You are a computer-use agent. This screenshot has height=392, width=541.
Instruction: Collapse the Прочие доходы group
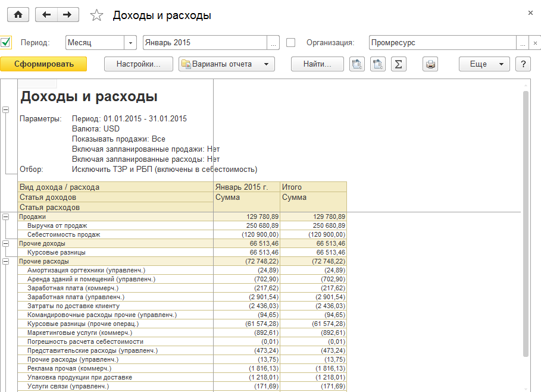6,244
